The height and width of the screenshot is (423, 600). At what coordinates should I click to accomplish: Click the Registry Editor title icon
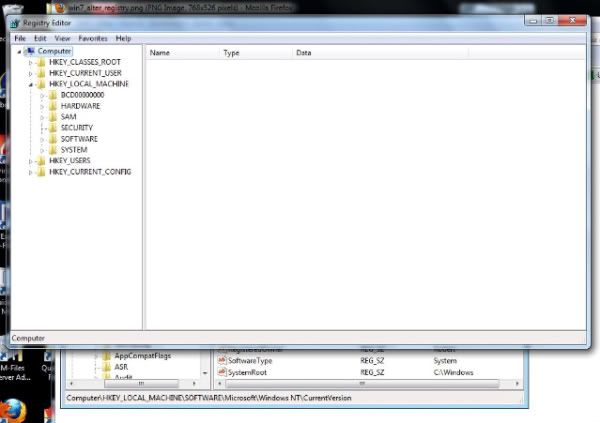click(x=15, y=23)
